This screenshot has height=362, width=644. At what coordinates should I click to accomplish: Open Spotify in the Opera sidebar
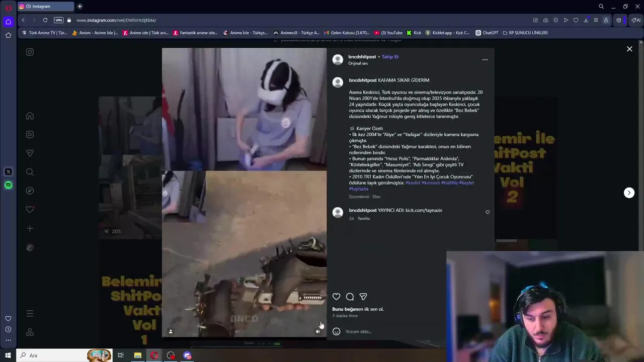8,185
